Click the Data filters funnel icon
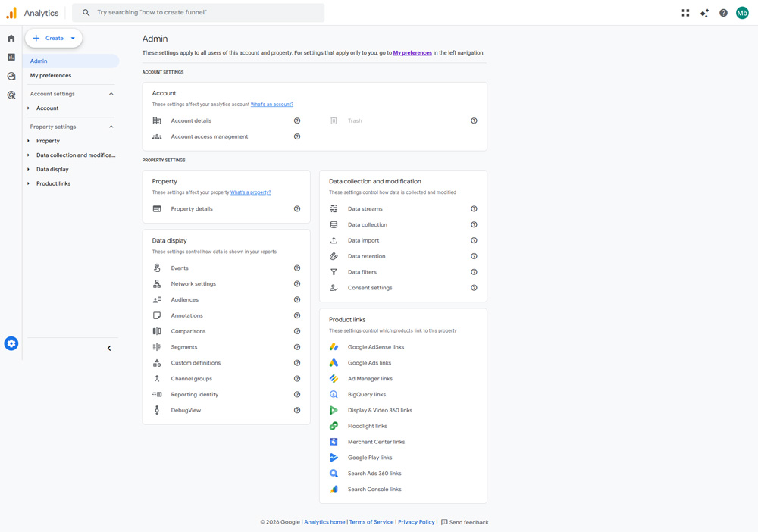The image size is (758, 532). click(334, 272)
